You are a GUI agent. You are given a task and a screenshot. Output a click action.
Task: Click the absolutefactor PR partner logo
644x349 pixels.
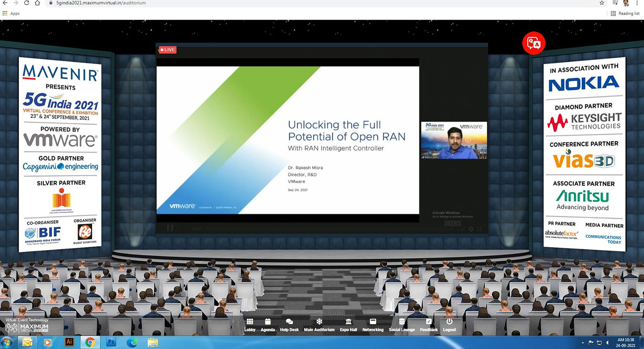pos(561,235)
